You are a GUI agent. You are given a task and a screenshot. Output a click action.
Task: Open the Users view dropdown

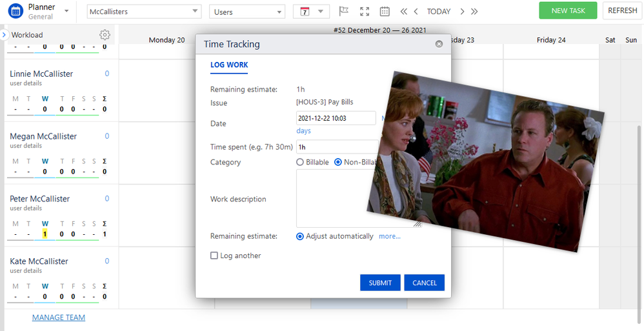247,12
